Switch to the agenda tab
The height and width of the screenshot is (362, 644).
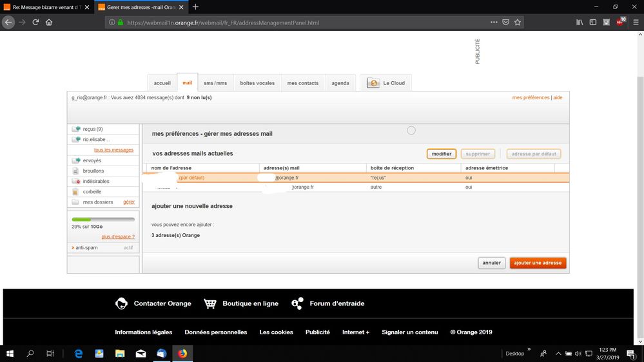340,83
